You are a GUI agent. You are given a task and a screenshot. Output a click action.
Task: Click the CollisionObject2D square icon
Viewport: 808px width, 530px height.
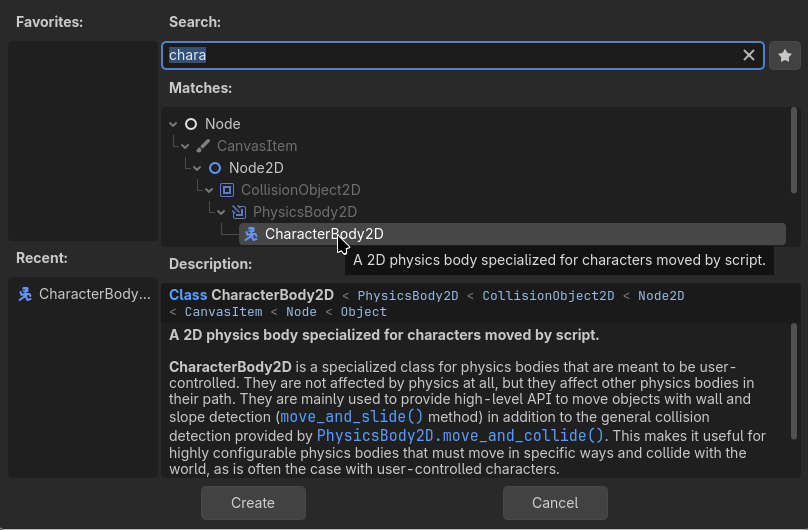pos(227,190)
